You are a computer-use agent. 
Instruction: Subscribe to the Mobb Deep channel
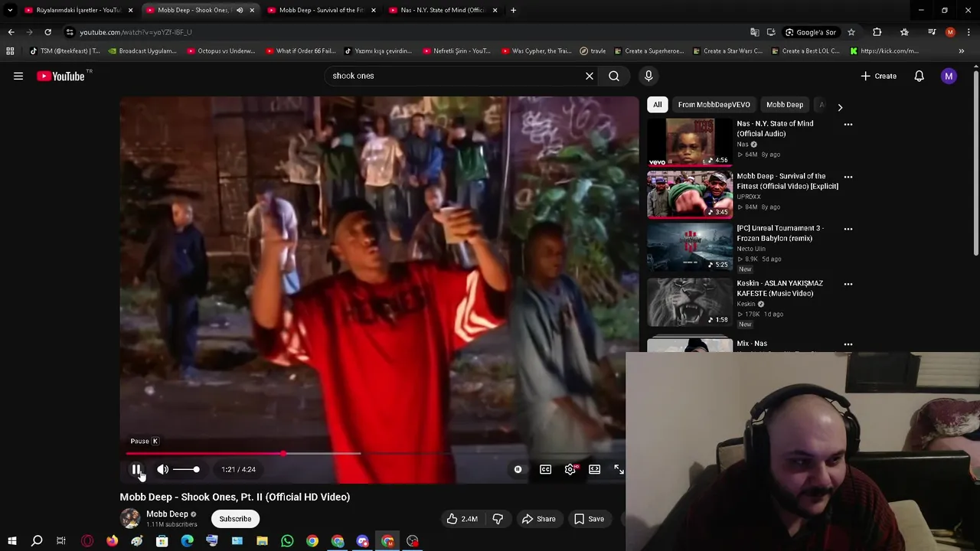point(235,519)
